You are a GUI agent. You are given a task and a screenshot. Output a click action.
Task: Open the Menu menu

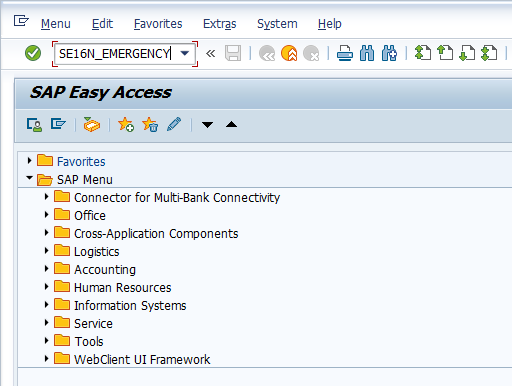point(56,24)
